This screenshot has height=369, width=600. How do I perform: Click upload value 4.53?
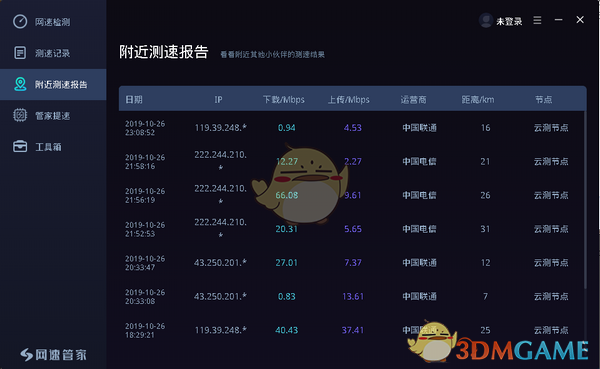pos(353,128)
